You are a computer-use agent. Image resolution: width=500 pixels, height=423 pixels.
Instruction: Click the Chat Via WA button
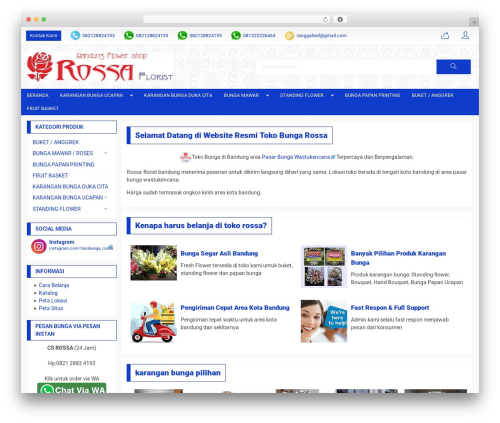(72, 388)
